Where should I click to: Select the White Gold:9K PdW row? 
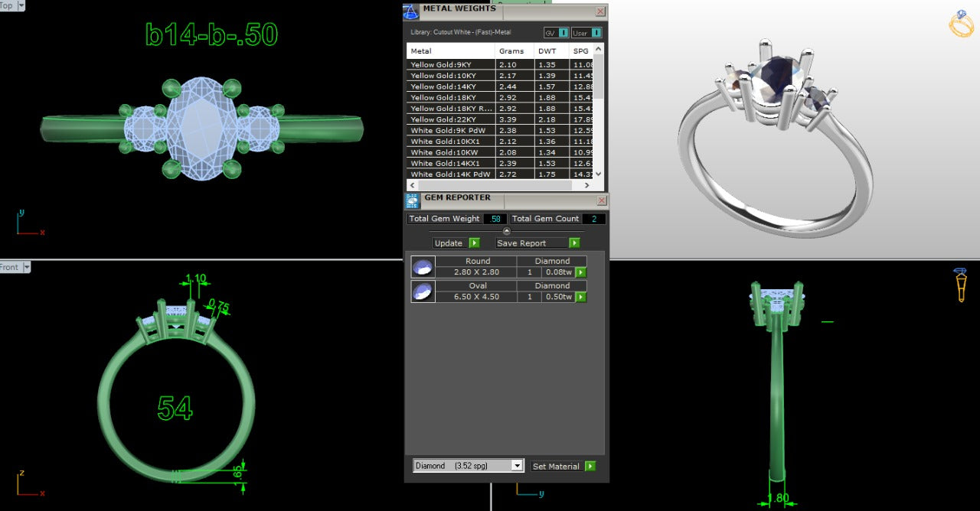tap(501, 130)
